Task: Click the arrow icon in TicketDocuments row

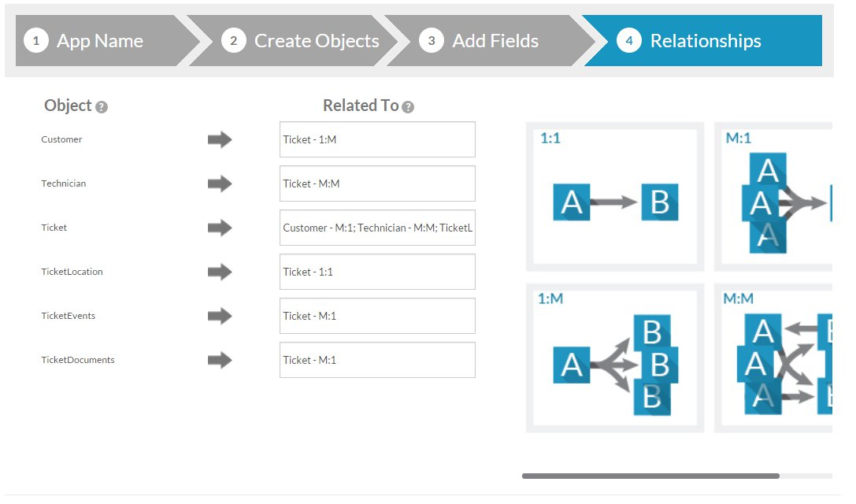Action: pyautogui.click(x=220, y=361)
